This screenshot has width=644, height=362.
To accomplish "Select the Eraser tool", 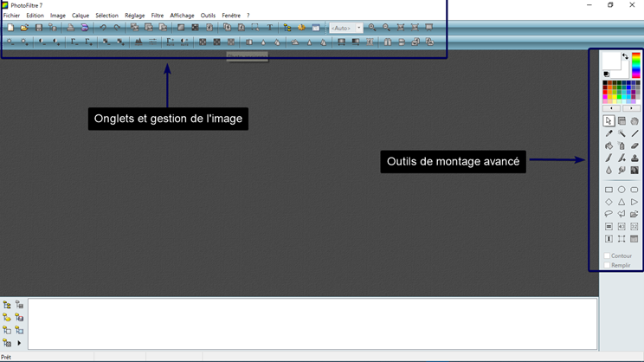I will pyautogui.click(x=634, y=146).
